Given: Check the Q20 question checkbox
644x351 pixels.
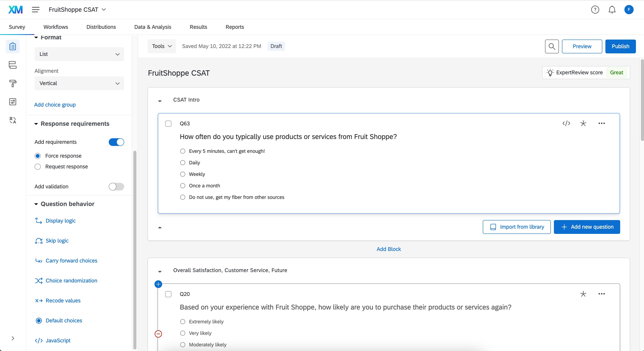Looking at the screenshot, I should [168, 294].
